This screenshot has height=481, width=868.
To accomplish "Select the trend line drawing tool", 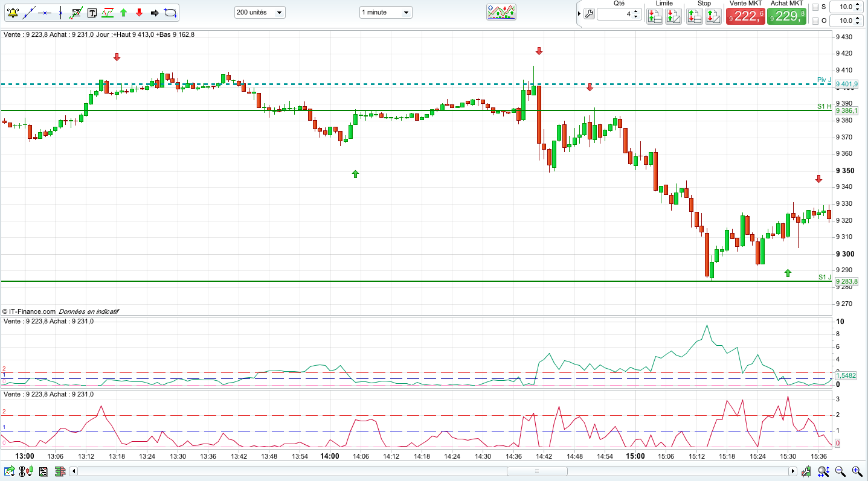I will (x=28, y=12).
